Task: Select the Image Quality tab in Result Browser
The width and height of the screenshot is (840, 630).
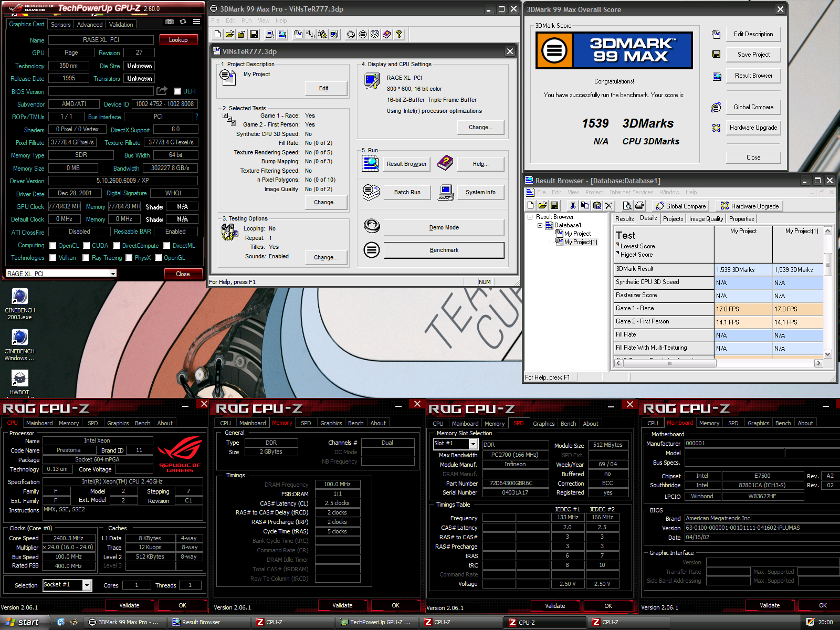Action: [706, 219]
